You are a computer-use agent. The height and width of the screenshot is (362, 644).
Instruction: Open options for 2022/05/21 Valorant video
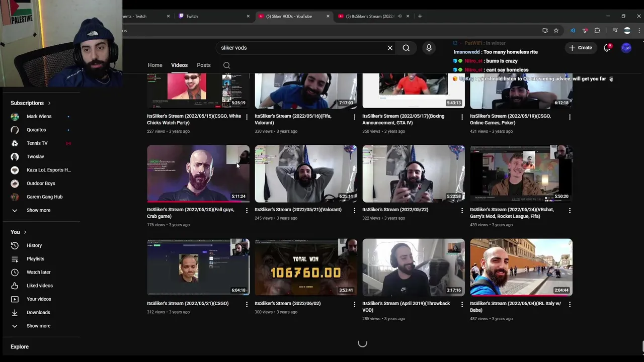click(x=354, y=211)
